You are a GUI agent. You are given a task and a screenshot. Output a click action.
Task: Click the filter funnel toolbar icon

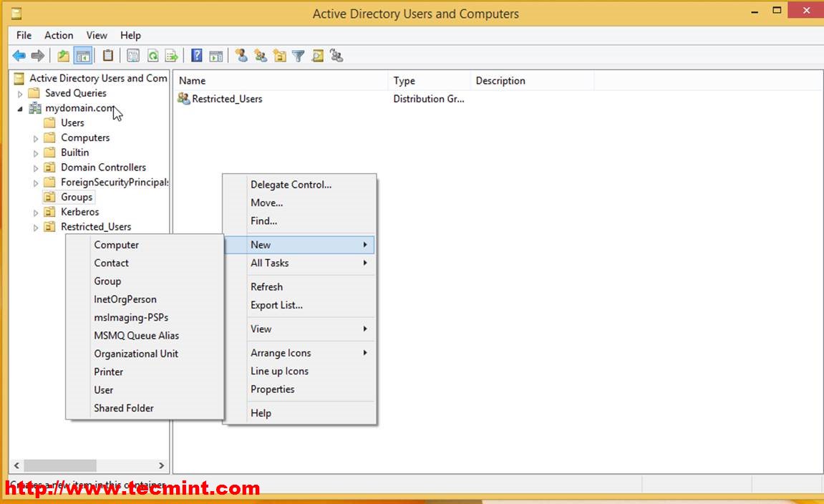pos(299,56)
